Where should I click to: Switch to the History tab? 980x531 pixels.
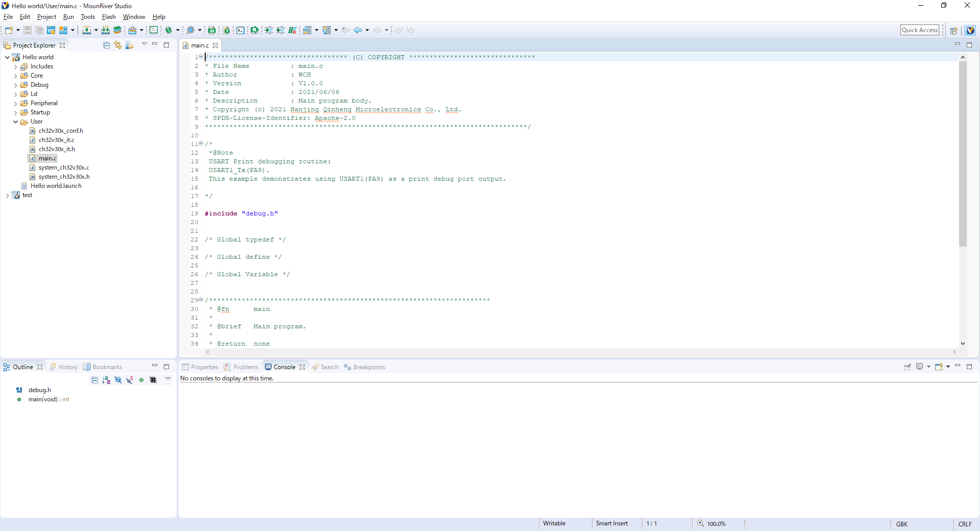tap(63, 367)
